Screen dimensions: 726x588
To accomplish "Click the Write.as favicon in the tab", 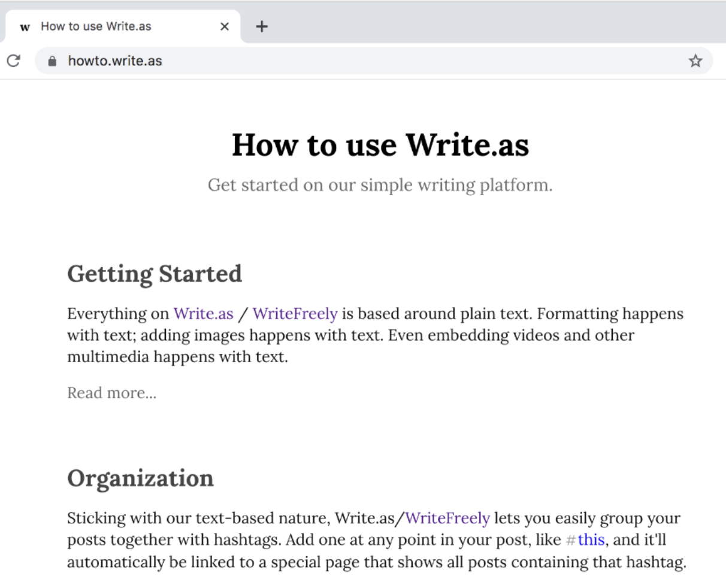I will pyautogui.click(x=25, y=27).
